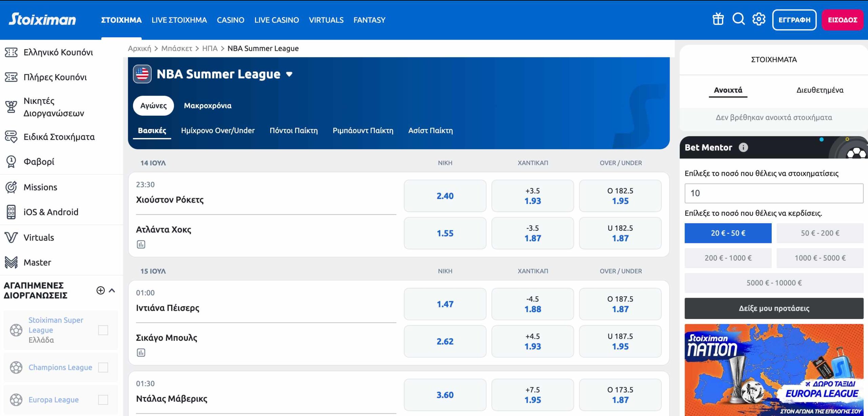Viewport: 868px width, 416px height.
Task: Select Over 182.5 odds 1.95
Action: click(620, 196)
